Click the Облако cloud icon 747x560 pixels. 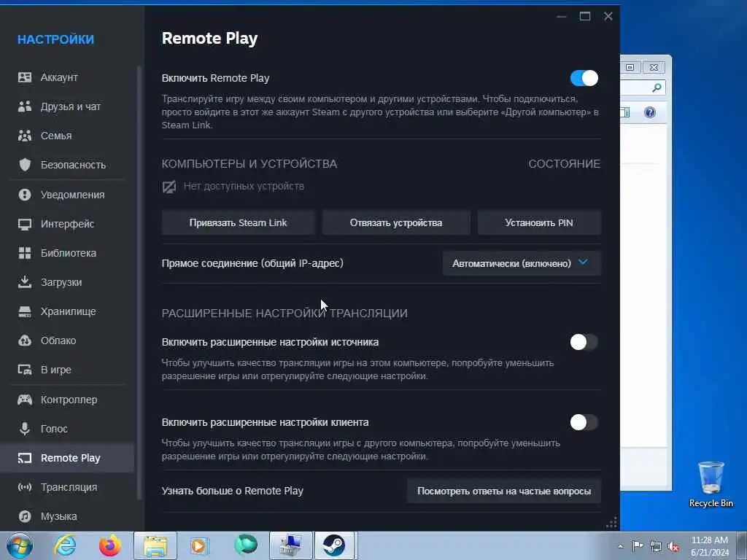click(25, 341)
